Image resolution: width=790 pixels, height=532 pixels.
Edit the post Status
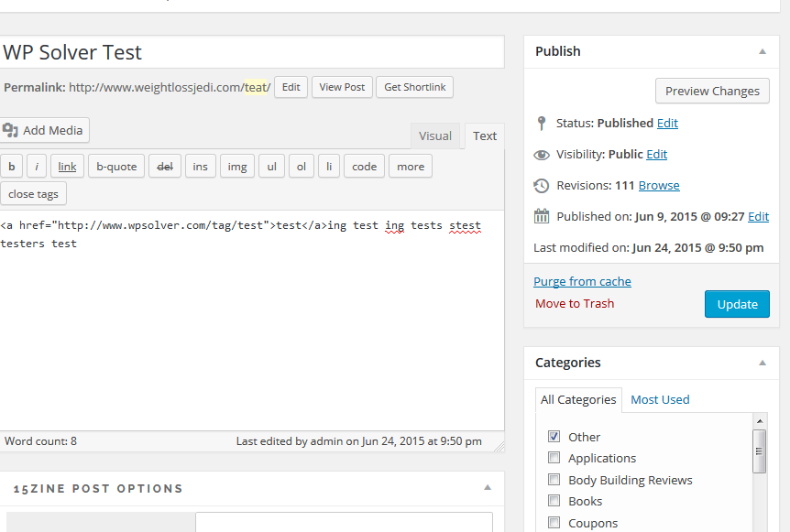pos(667,124)
